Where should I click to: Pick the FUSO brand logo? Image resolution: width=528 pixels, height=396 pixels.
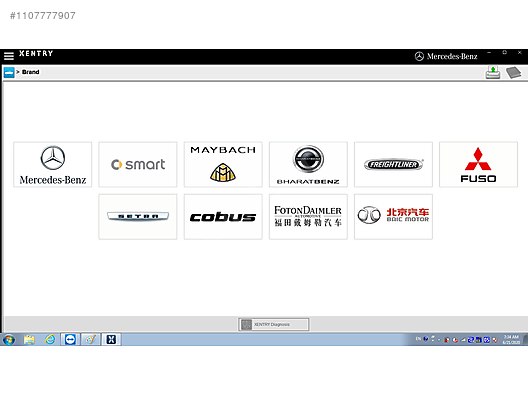478,164
